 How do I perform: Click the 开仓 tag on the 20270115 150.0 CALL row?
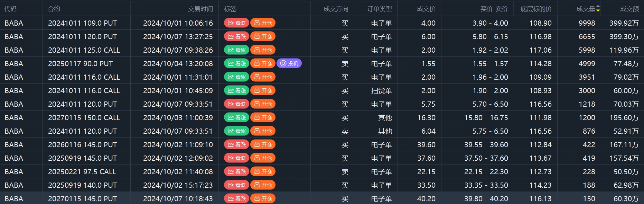pyautogui.click(x=263, y=117)
